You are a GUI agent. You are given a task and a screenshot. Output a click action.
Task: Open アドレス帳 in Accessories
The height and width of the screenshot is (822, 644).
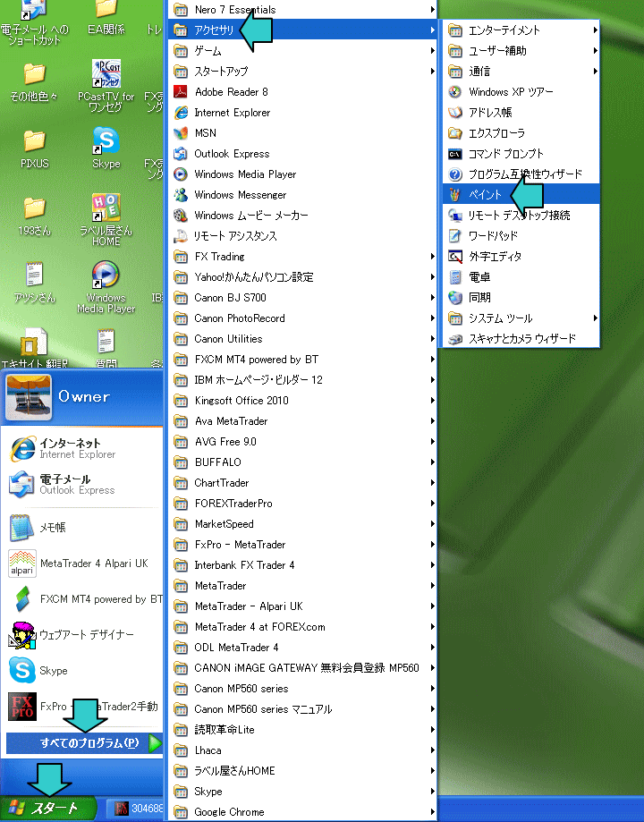pyautogui.click(x=521, y=112)
